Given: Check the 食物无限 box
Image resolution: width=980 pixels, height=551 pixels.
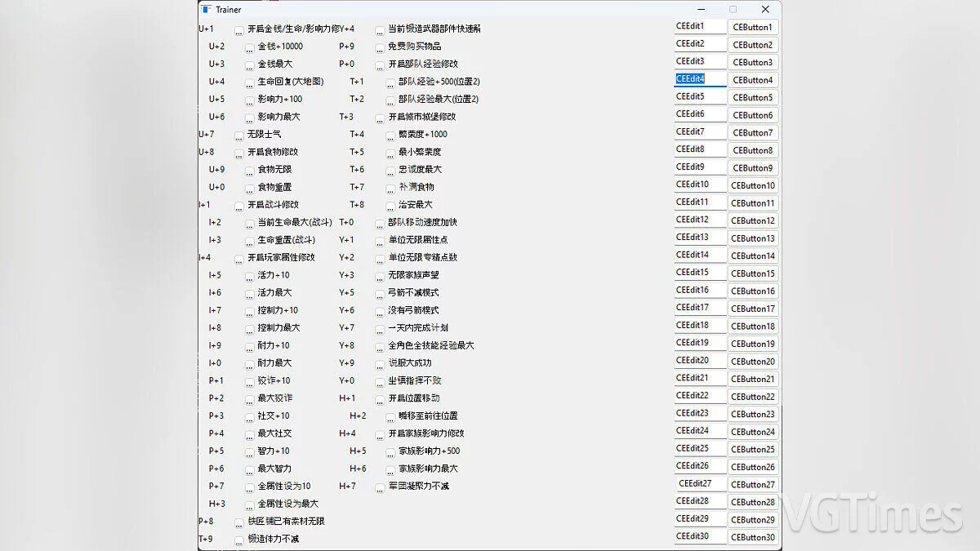Looking at the screenshot, I should coord(250,171).
